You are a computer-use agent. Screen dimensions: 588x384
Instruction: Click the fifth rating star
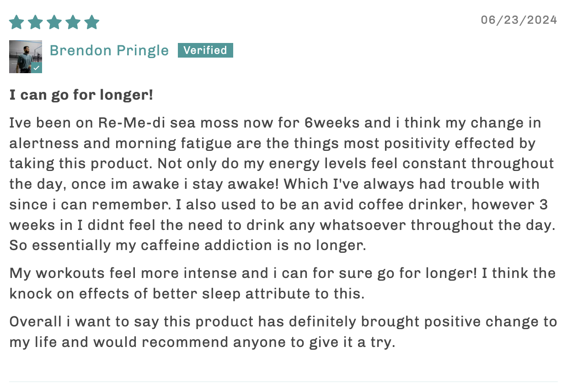coord(91,22)
